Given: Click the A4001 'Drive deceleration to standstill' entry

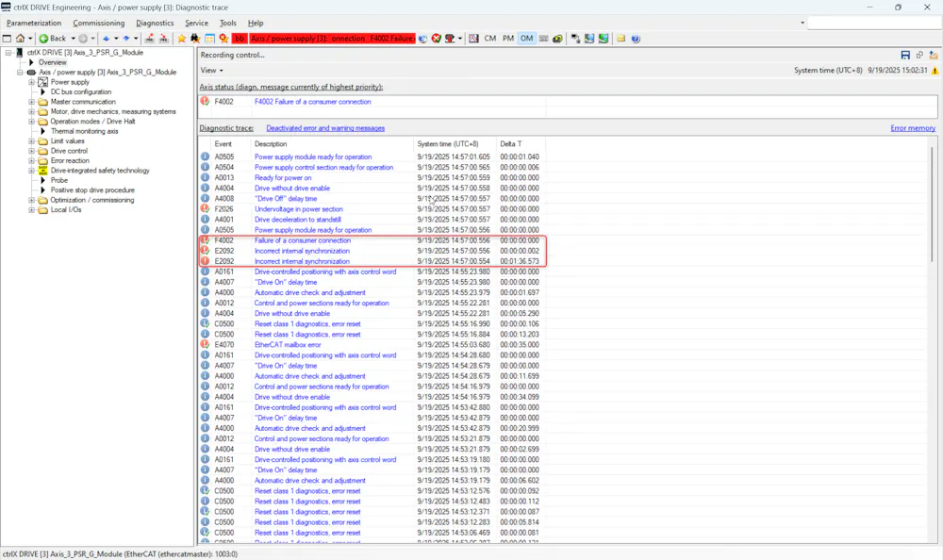Looking at the screenshot, I should (298, 220).
